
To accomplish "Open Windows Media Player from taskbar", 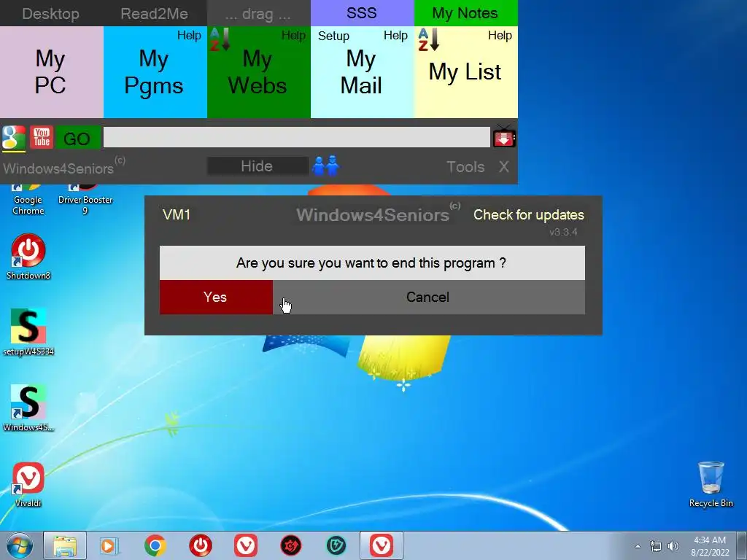I will point(109,545).
